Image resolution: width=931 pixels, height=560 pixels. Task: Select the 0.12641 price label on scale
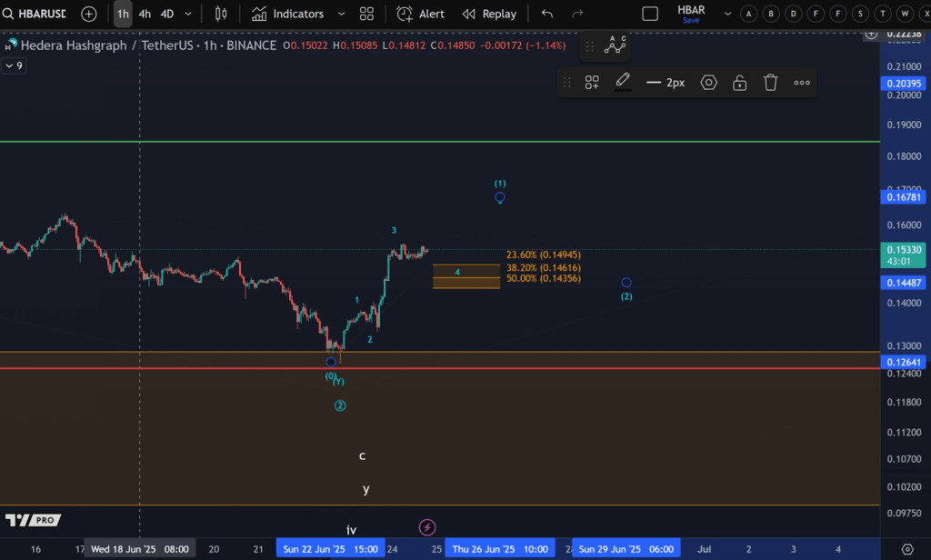point(904,362)
